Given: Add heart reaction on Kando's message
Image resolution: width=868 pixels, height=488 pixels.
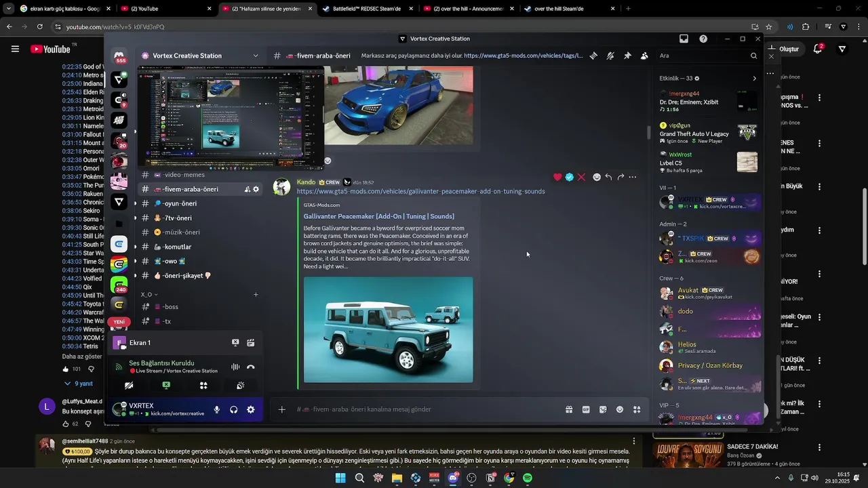Looking at the screenshot, I should click(x=557, y=177).
